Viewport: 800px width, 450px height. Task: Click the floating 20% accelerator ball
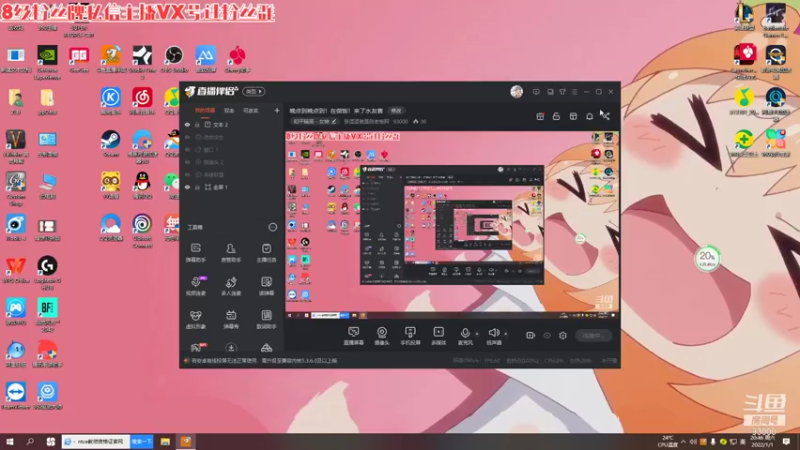(x=707, y=258)
